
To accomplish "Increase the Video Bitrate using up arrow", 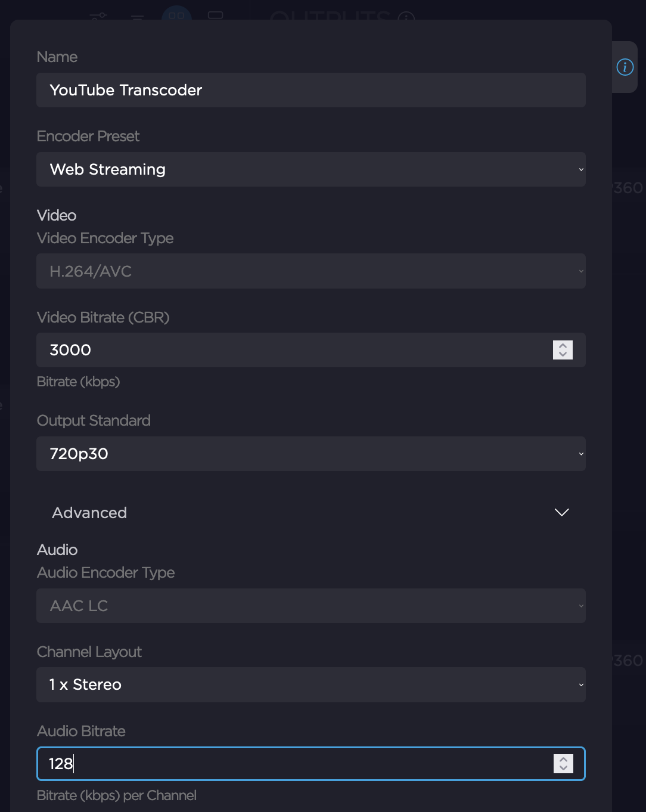I will tap(563, 345).
